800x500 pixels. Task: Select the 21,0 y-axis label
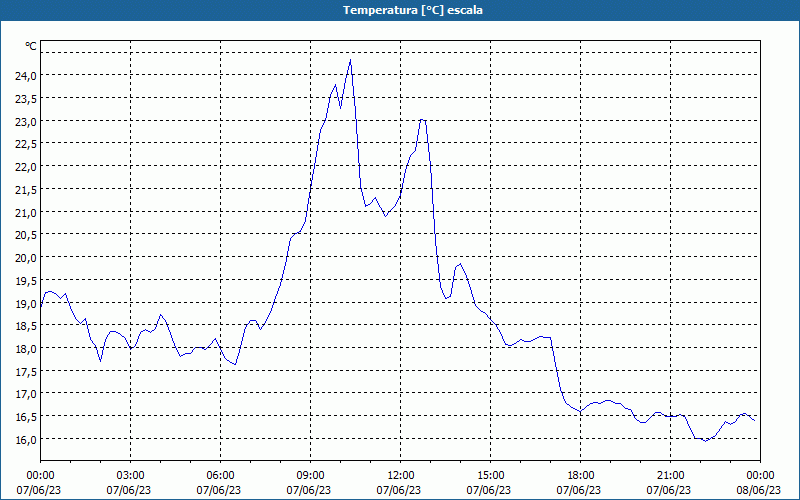tap(26, 213)
